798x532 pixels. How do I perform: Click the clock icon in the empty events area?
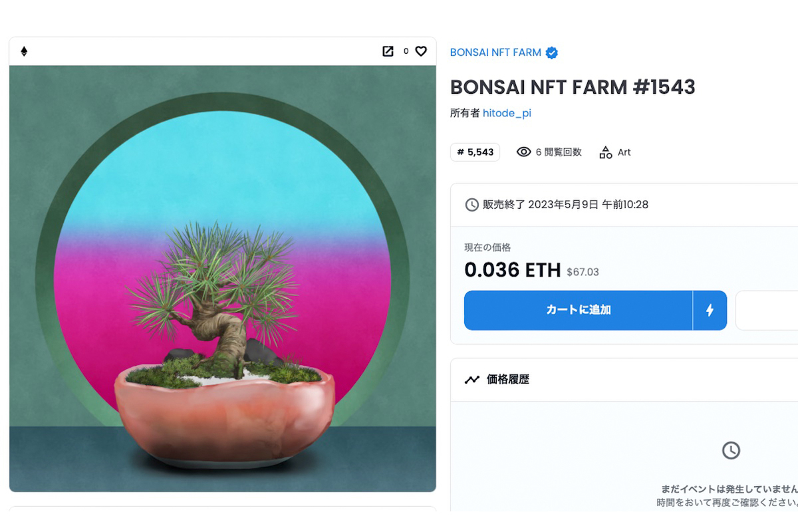point(731,450)
